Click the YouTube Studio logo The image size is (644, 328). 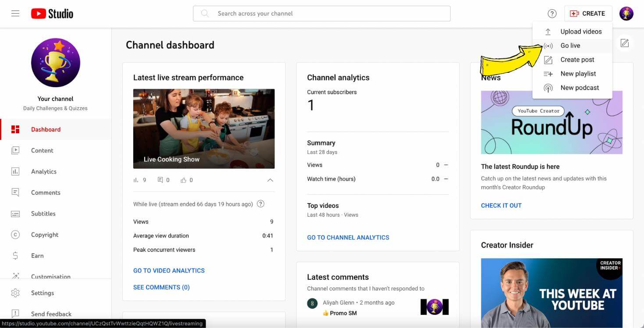pyautogui.click(x=52, y=14)
